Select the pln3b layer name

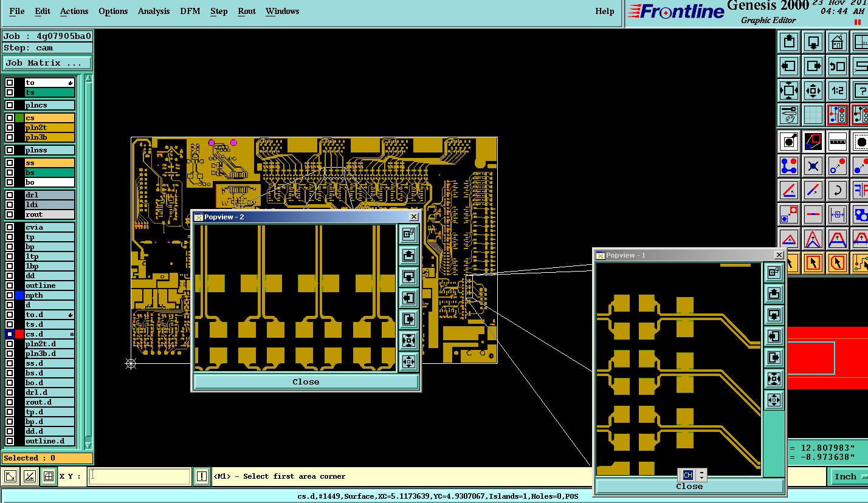tap(49, 137)
